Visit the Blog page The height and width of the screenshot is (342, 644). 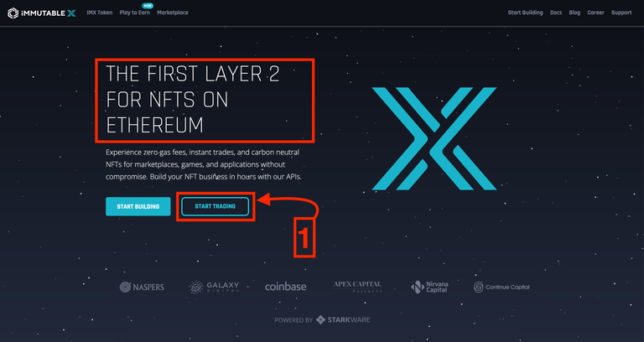[x=574, y=13]
